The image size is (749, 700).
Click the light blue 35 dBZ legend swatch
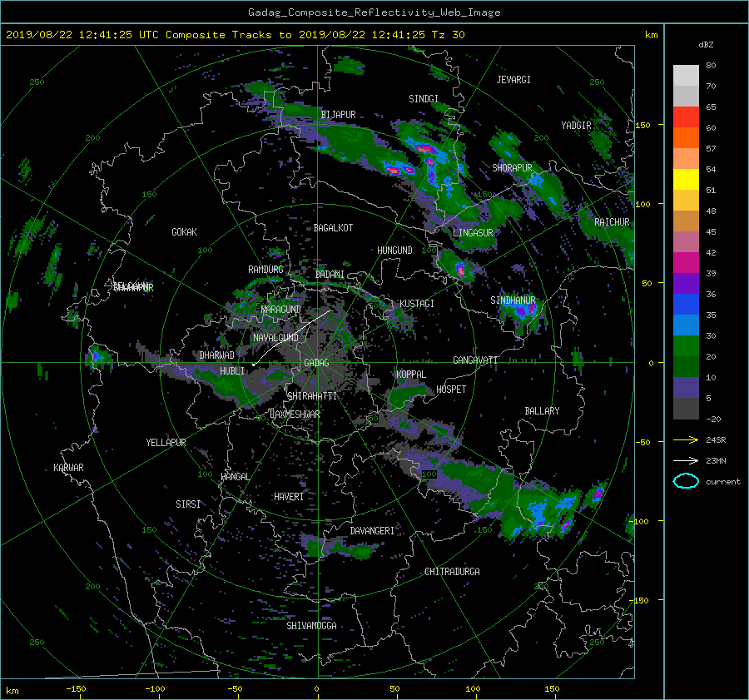click(x=686, y=325)
